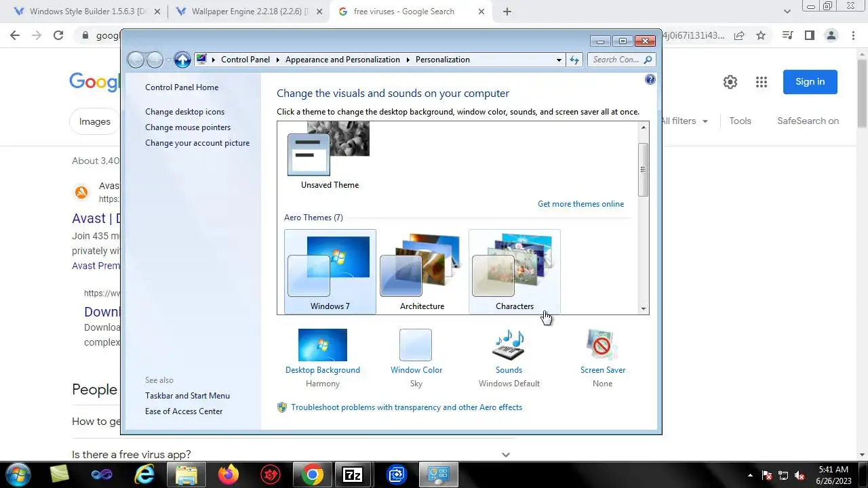Click the Back arrow in Control Panel window

136,60
